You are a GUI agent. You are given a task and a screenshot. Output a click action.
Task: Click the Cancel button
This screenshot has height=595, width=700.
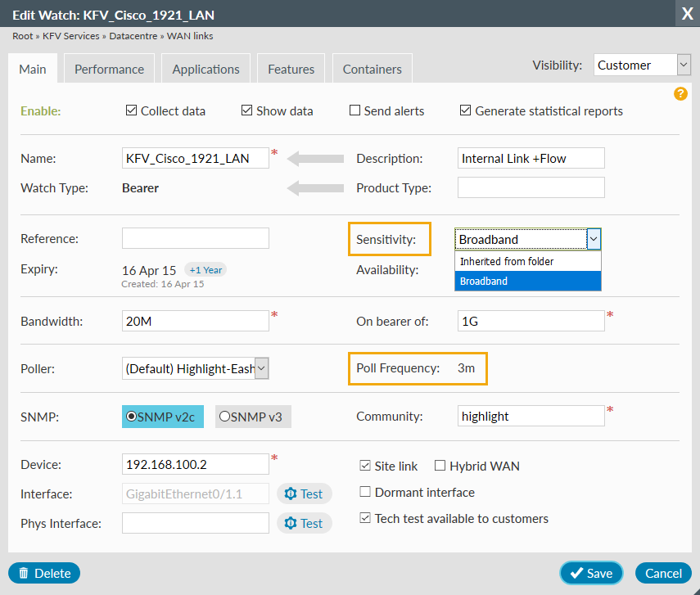tap(663, 573)
